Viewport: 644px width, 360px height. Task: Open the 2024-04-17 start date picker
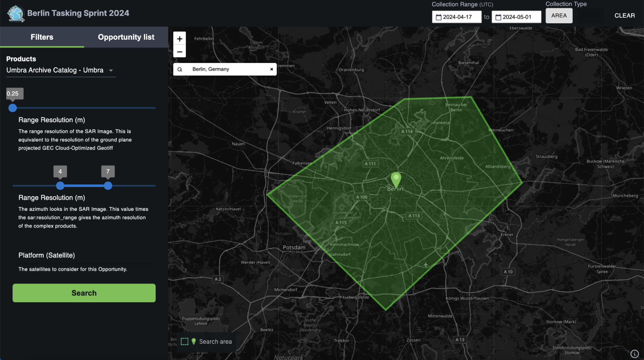point(457,17)
